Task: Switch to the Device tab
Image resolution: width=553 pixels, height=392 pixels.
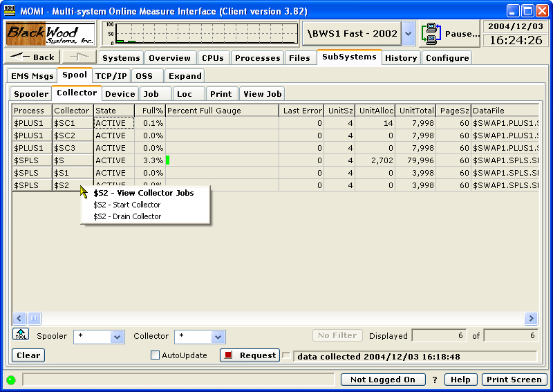Action: (x=120, y=93)
